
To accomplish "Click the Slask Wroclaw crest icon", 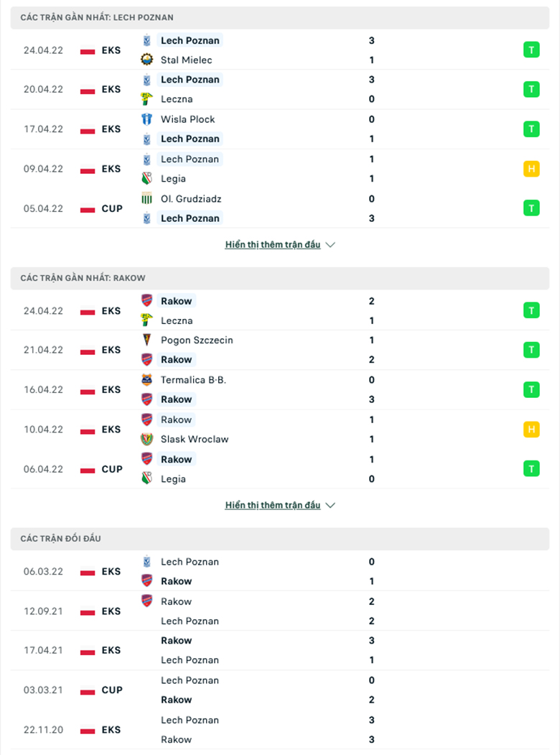I will [x=146, y=439].
